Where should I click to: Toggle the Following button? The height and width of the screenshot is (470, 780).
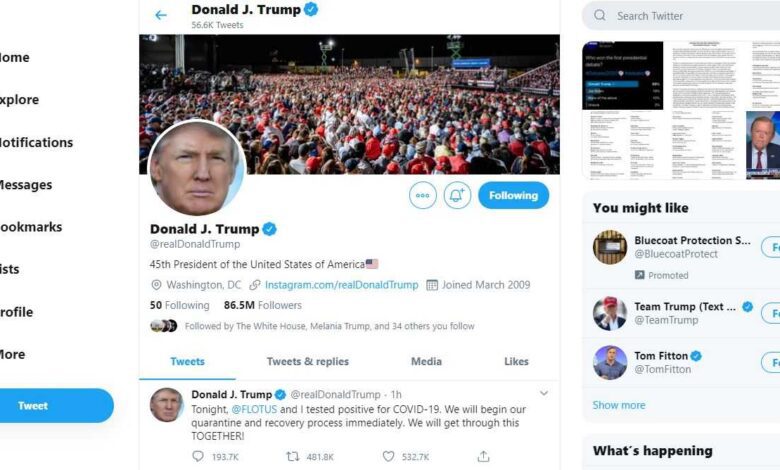[513, 195]
